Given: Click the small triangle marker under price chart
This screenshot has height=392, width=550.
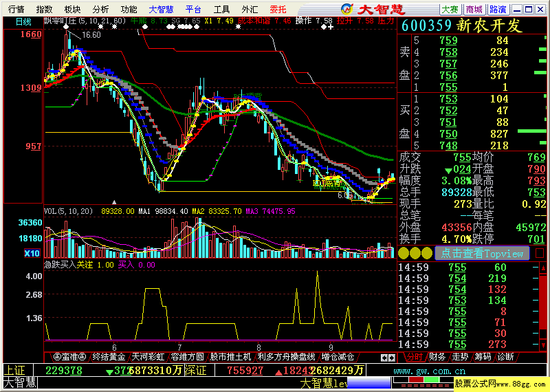Looking at the screenshot, I should point(114,202).
